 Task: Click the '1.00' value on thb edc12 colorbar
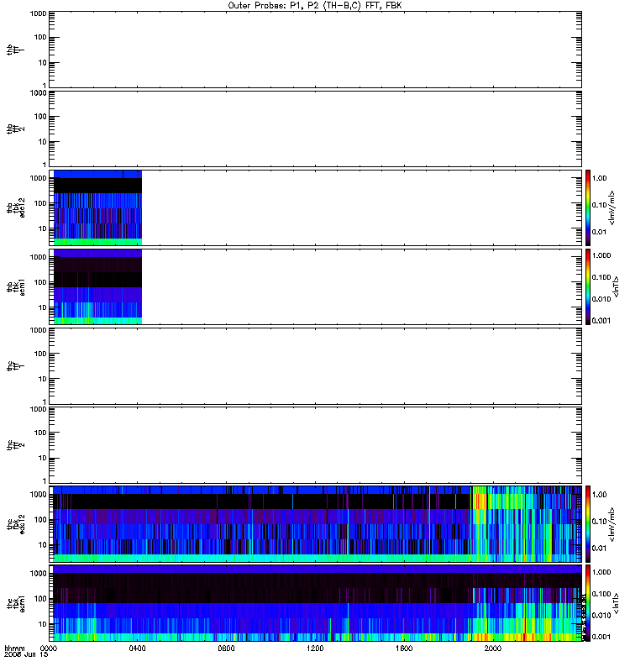(599, 178)
